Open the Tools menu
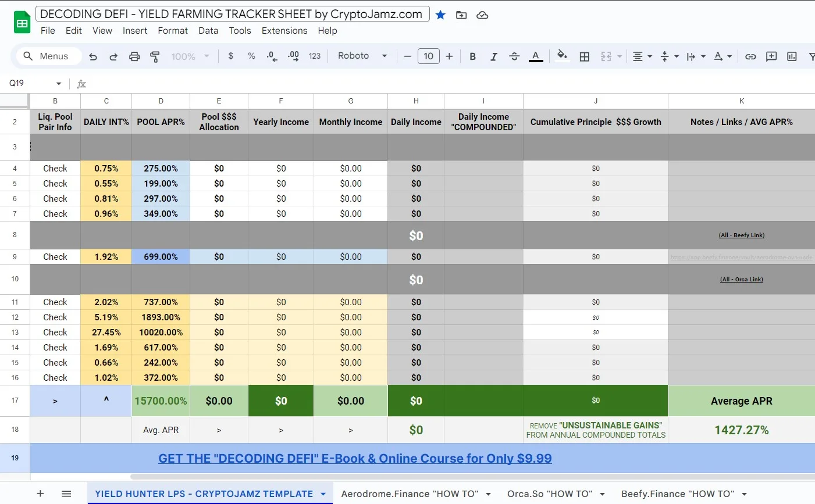This screenshot has height=504, width=815. click(x=240, y=31)
